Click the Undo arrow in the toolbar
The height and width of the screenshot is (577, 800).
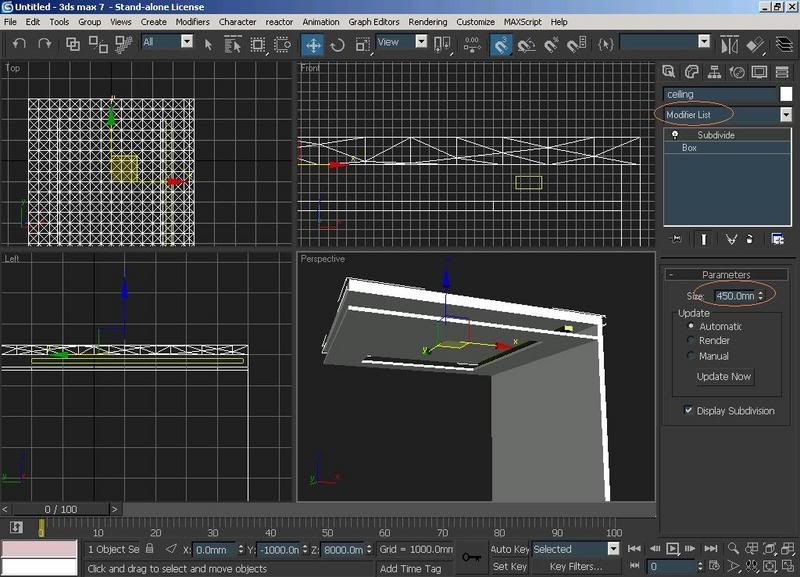coord(19,44)
